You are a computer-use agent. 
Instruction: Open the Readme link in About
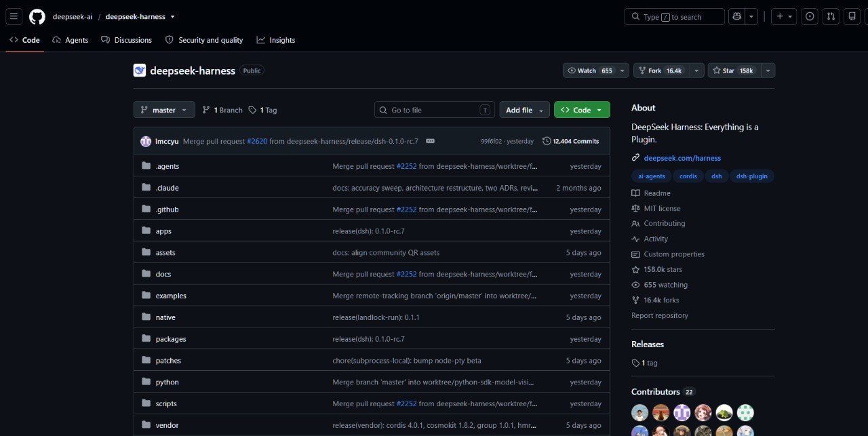pyautogui.click(x=651, y=193)
